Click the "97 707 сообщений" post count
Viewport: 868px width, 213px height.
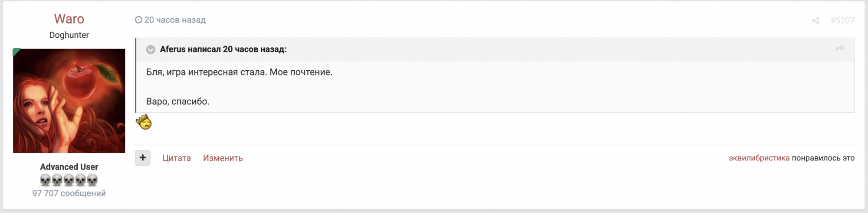(x=69, y=193)
